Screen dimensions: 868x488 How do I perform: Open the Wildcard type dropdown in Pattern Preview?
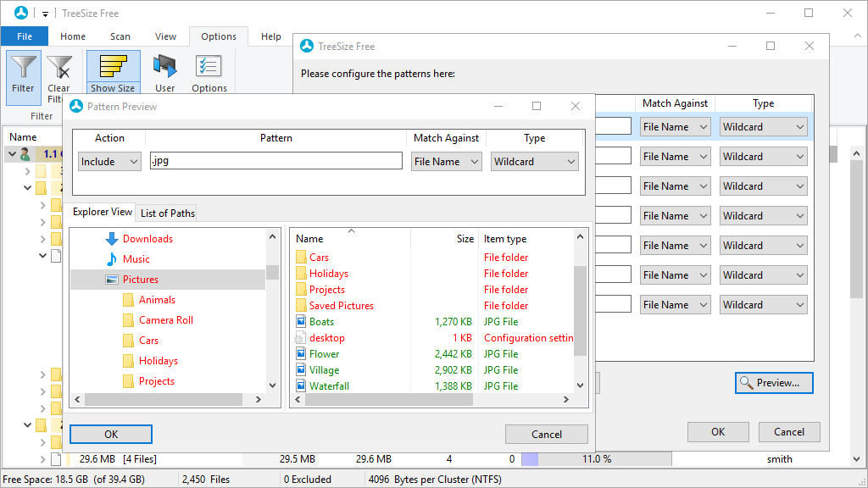(x=534, y=161)
